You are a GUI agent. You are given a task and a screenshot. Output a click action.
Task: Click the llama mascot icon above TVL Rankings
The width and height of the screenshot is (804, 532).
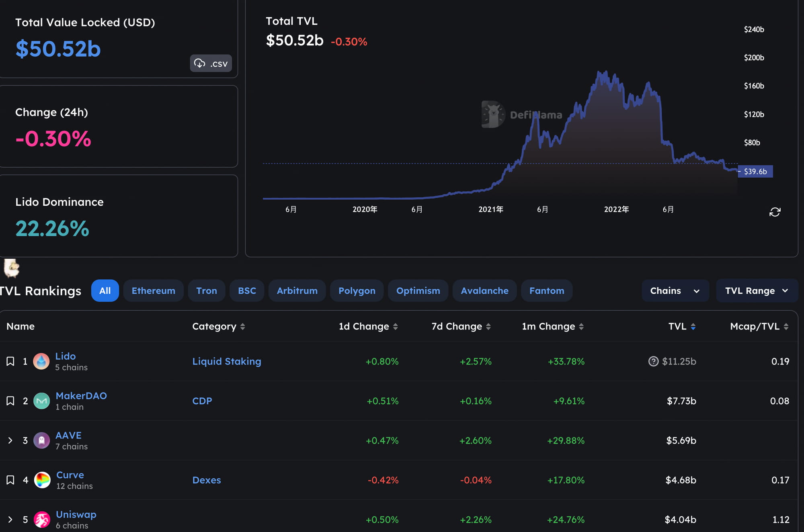tap(11, 268)
